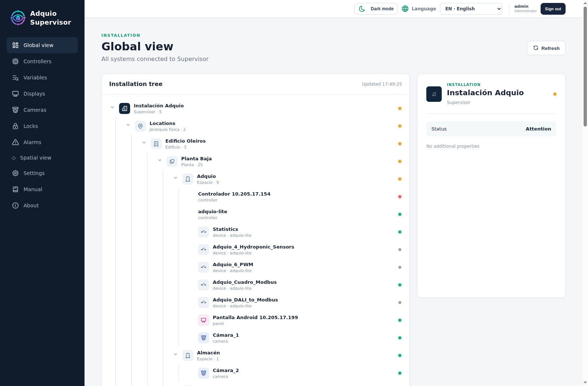Screen dimensions: 588x386
Task: Open the Variables page
Action: click(x=42, y=78)
